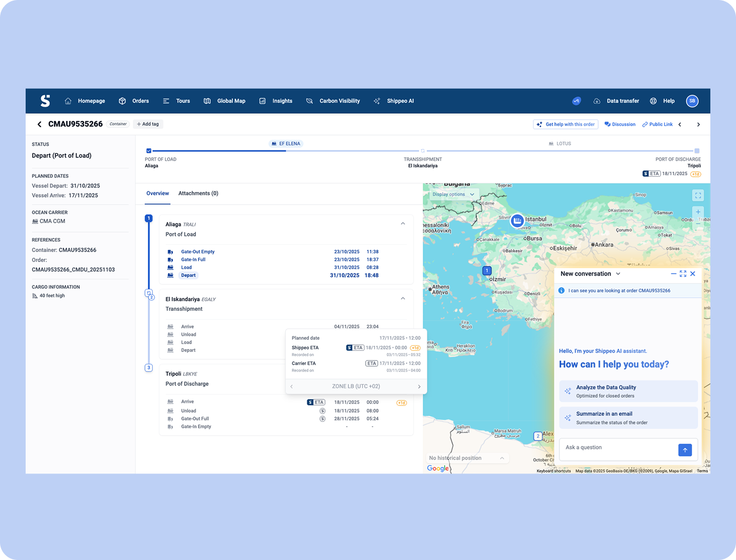Switch to the Overview tab
Viewport: 736px width, 560px height.
(157, 194)
